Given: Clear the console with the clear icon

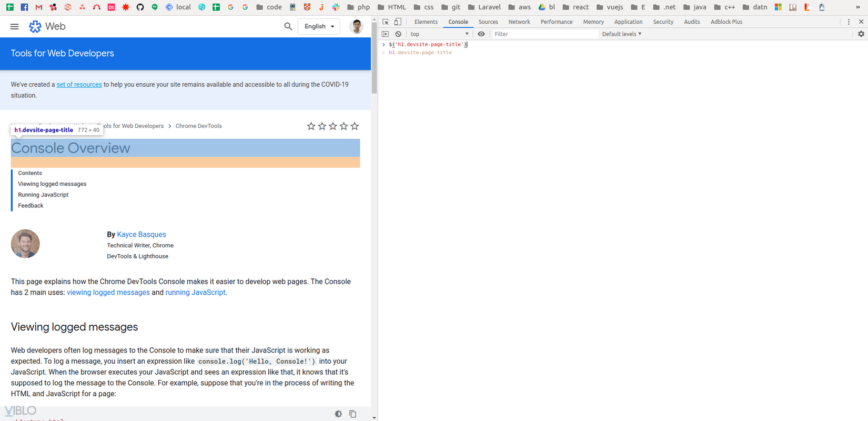Looking at the screenshot, I should pos(398,34).
